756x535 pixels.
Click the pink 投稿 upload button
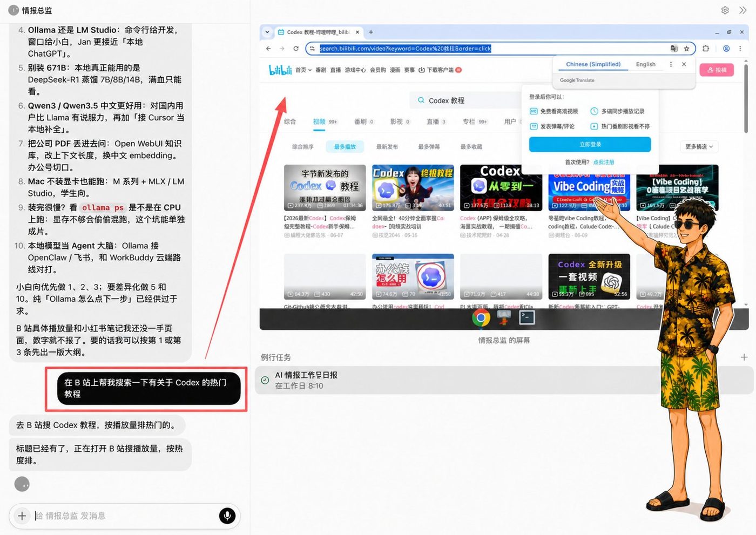point(717,70)
